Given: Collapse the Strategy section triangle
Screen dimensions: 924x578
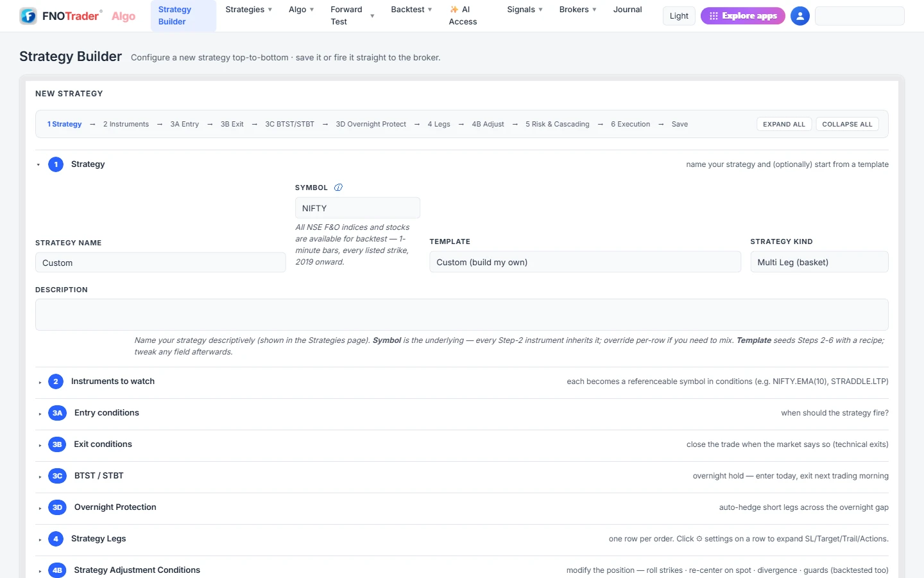Looking at the screenshot, I should pyautogui.click(x=38, y=165).
